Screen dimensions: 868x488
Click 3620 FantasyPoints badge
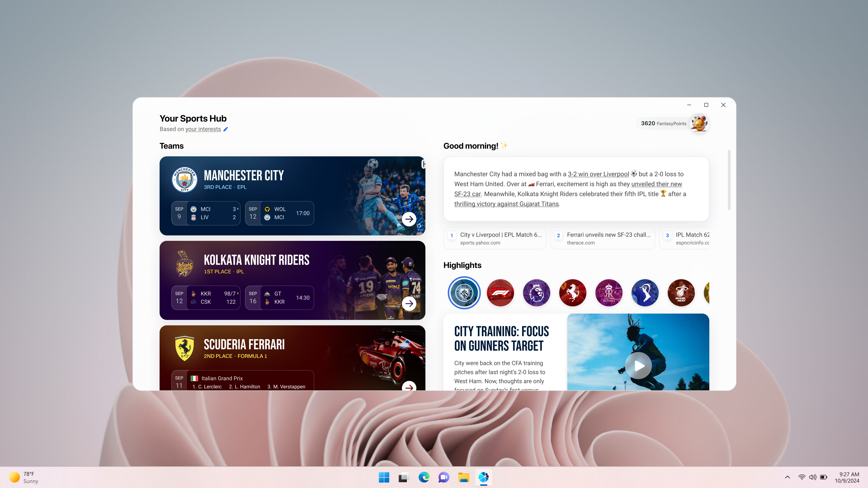pos(663,124)
